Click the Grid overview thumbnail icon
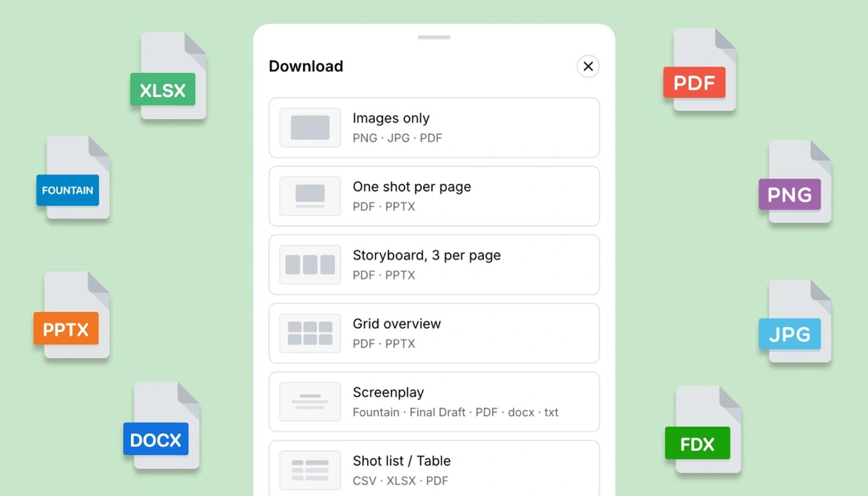The image size is (868, 496). tap(310, 333)
